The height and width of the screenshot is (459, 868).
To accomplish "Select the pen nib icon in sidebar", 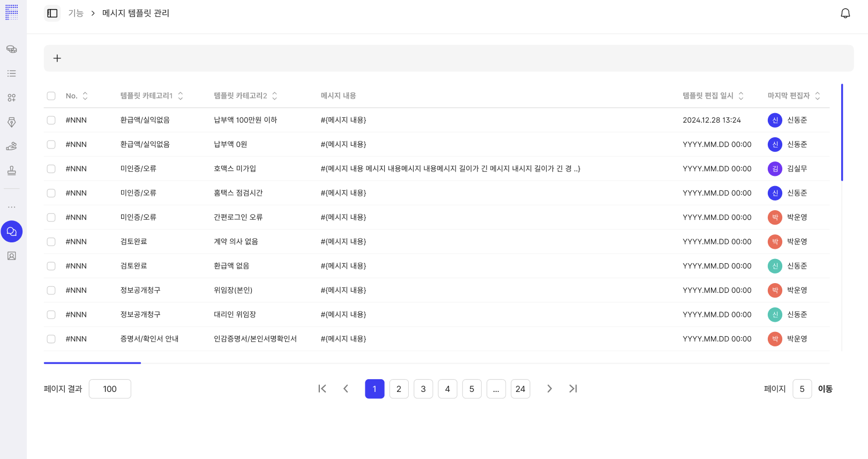I will pos(12,122).
